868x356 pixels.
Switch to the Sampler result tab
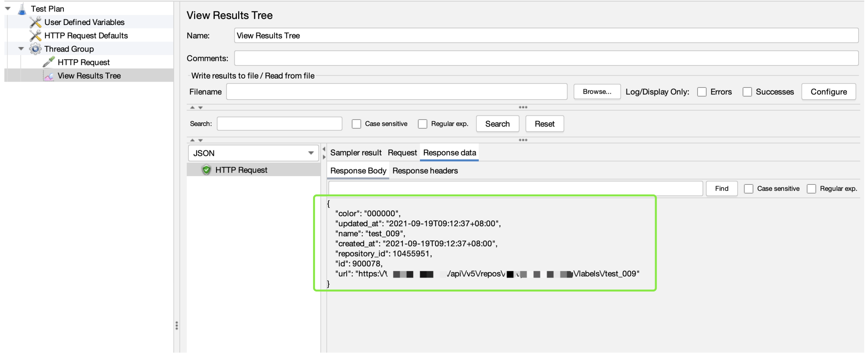pos(356,153)
